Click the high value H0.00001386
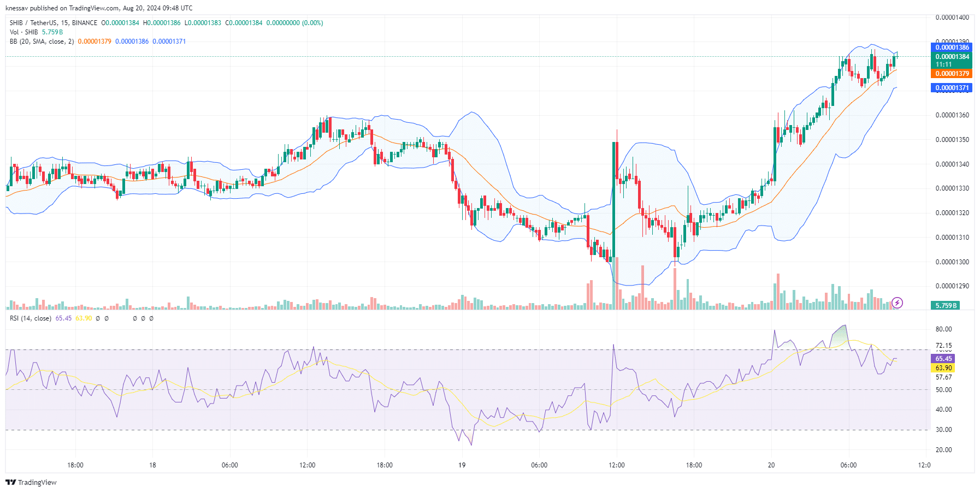 162,23
